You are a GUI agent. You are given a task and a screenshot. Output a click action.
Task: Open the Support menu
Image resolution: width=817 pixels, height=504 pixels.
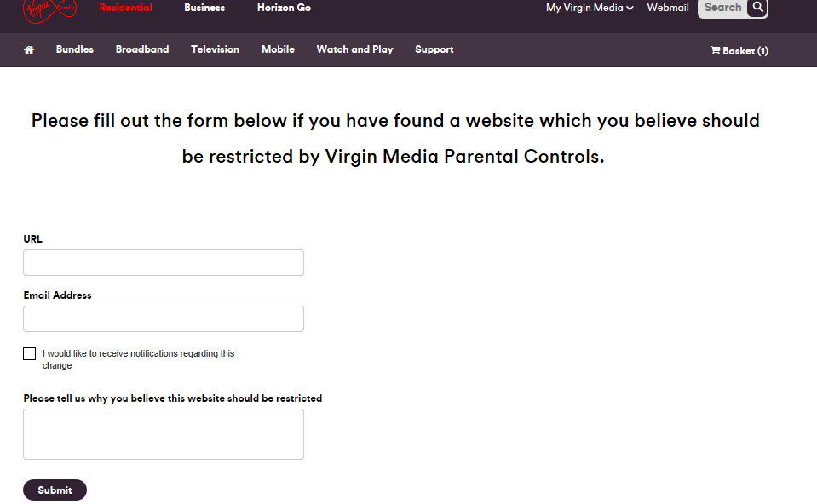434,49
